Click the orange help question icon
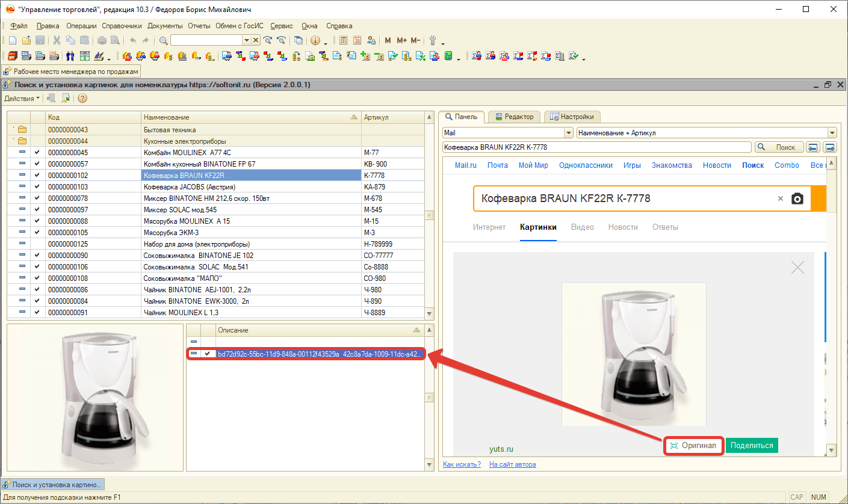 click(x=82, y=98)
